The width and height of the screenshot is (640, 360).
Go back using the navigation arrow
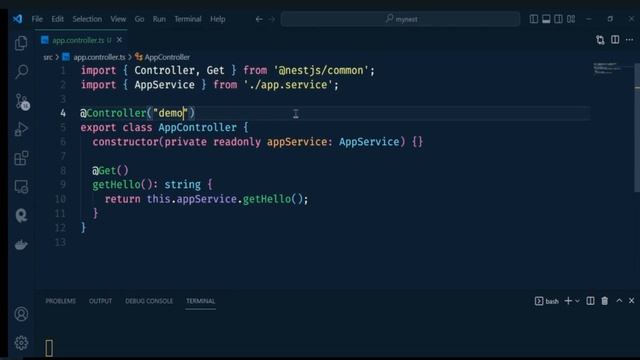259,19
